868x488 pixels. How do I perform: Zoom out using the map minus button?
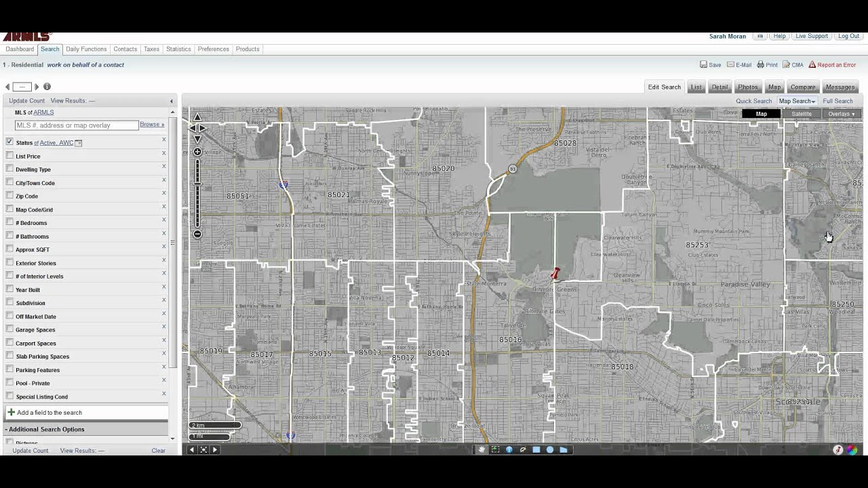coord(197,234)
